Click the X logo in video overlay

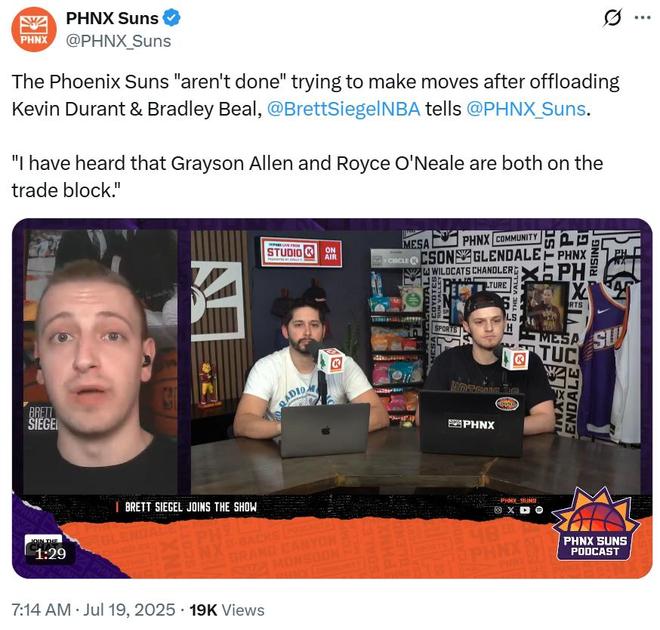point(511,510)
